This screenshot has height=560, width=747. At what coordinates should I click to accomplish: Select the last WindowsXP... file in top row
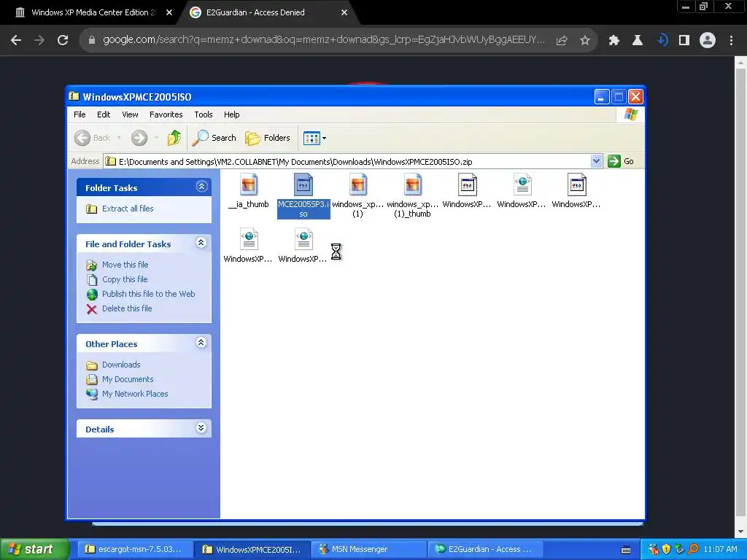(x=576, y=191)
